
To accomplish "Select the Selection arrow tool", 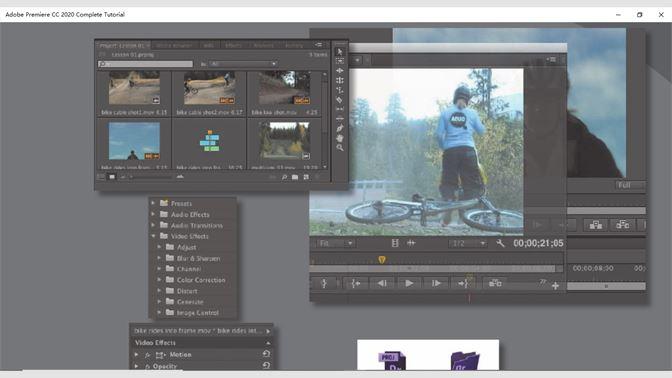I will coord(340,52).
